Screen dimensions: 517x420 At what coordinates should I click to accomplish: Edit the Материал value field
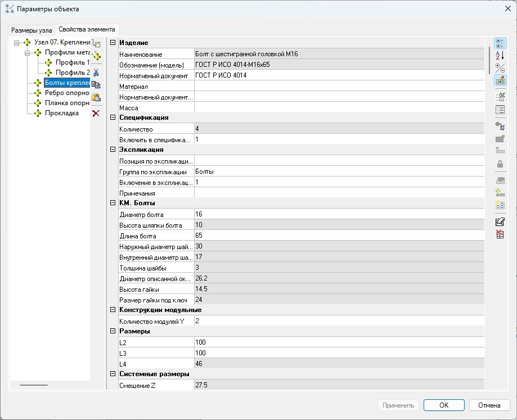(x=339, y=87)
